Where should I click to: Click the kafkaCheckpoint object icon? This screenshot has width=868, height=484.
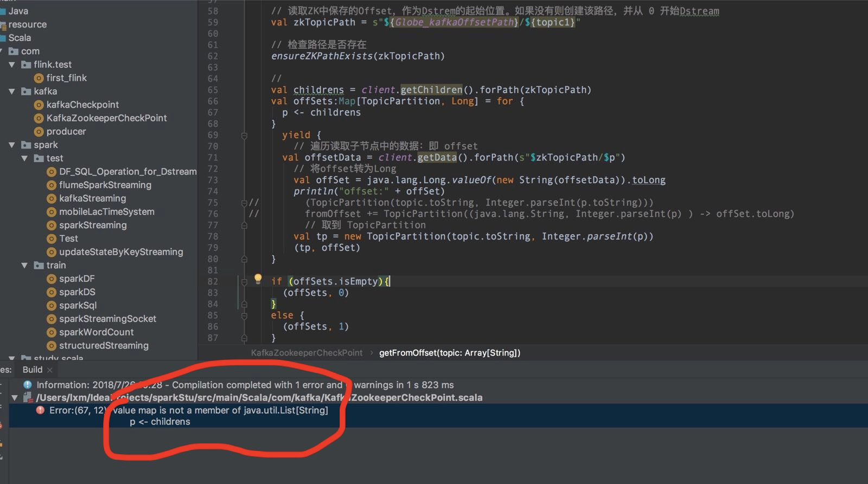pos(39,105)
